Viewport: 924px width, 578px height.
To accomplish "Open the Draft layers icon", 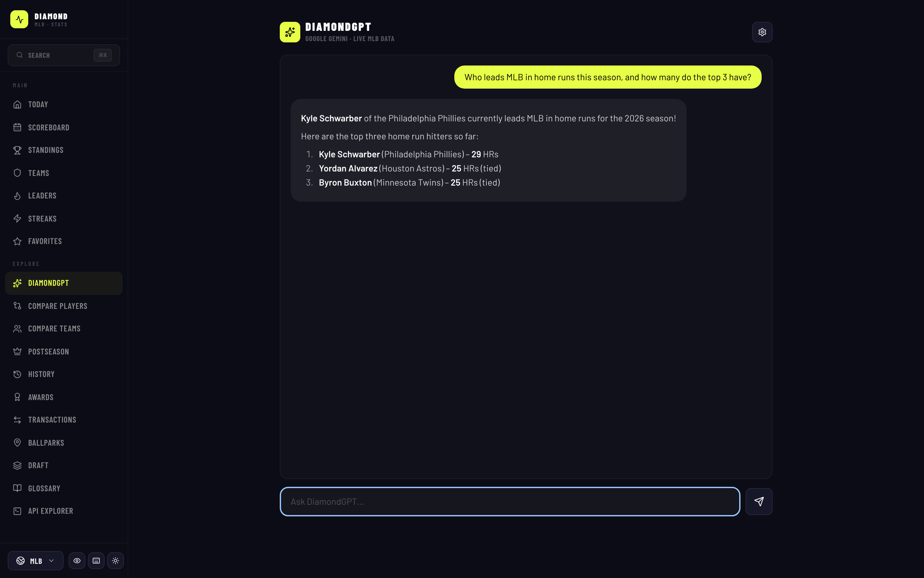I will [x=17, y=466].
